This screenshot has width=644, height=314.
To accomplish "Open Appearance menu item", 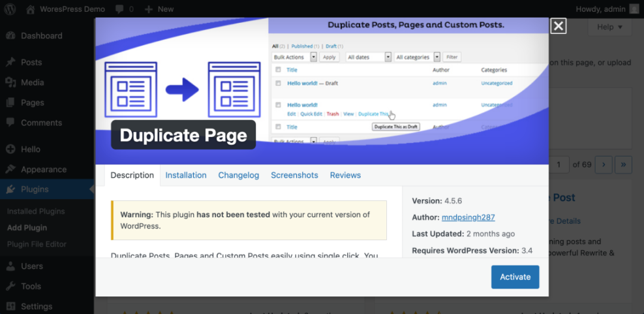I will coord(44,169).
